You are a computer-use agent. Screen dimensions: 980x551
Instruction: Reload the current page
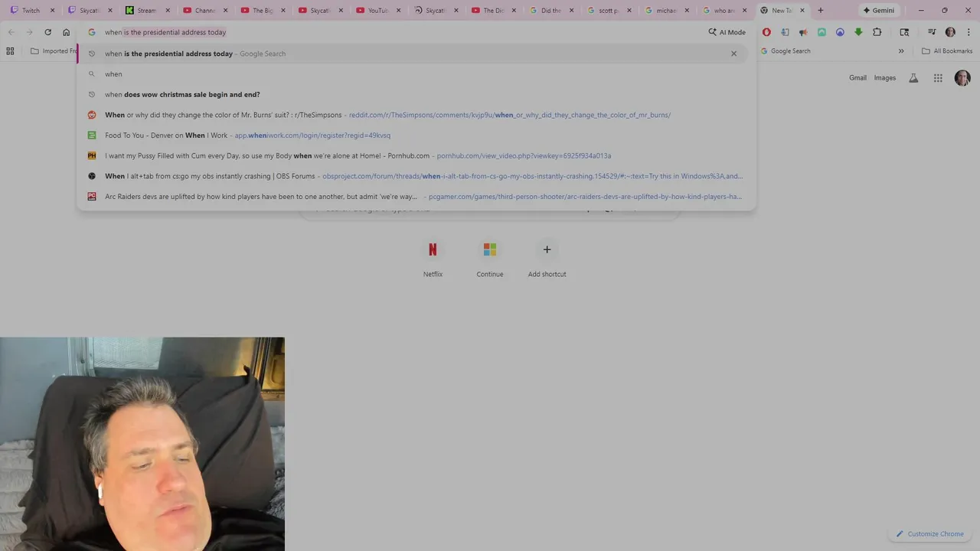pos(47,32)
